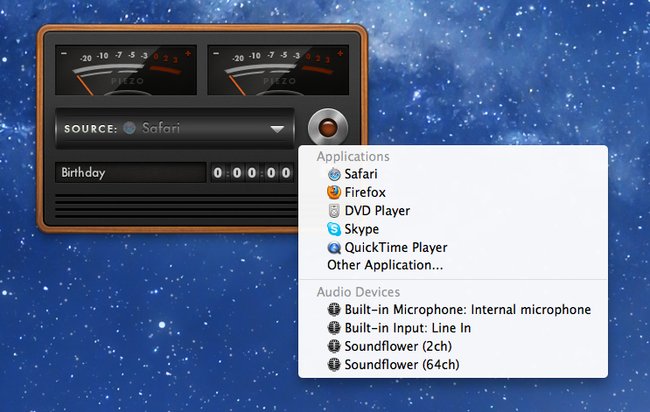Viewport: 650px width, 412px height.
Task: Choose Firefox as the audio source
Action: [453, 192]
